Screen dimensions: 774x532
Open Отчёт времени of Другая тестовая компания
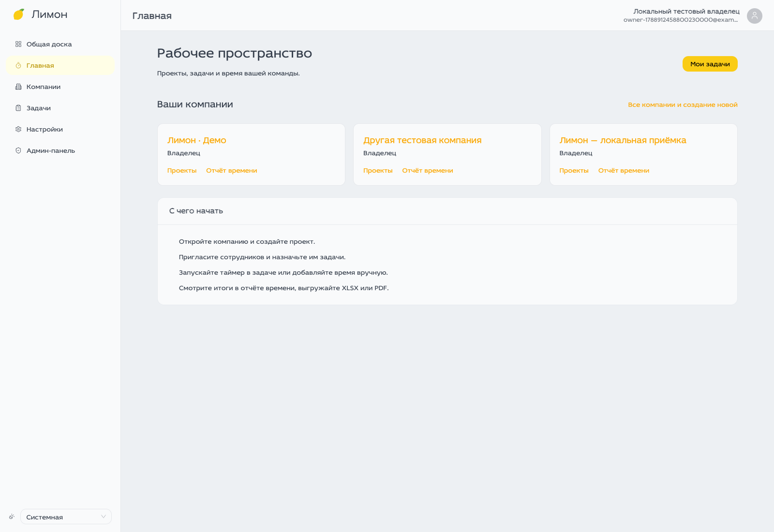coord(428,171)
